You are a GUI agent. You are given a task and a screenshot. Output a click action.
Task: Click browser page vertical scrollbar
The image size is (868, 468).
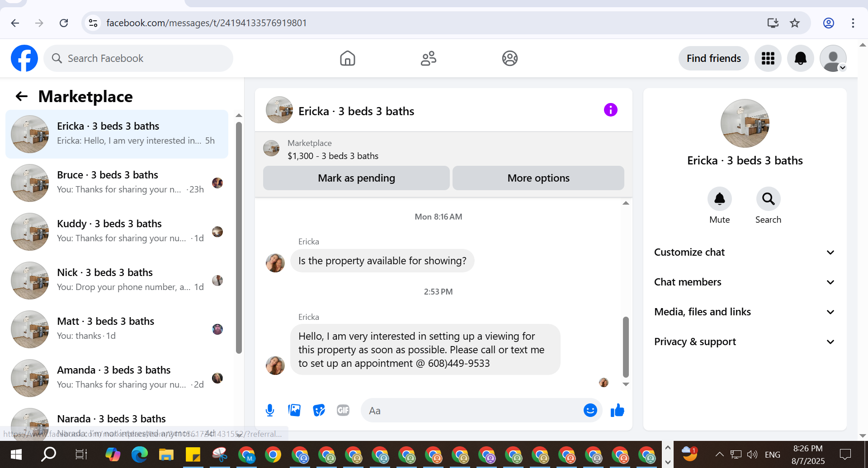[x=863, y=239]
